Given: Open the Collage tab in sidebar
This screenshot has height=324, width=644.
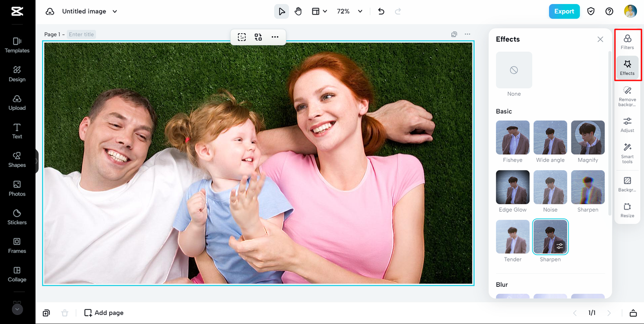Looking at the screenshot, I should point(17,274).
